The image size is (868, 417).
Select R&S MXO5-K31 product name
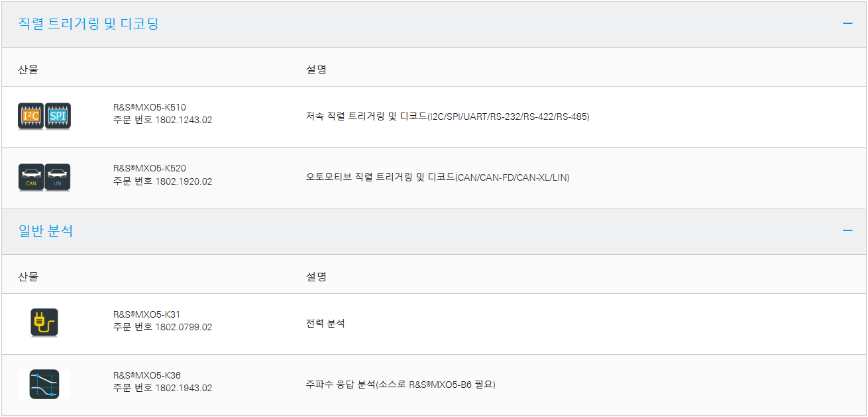click(147, 314)
